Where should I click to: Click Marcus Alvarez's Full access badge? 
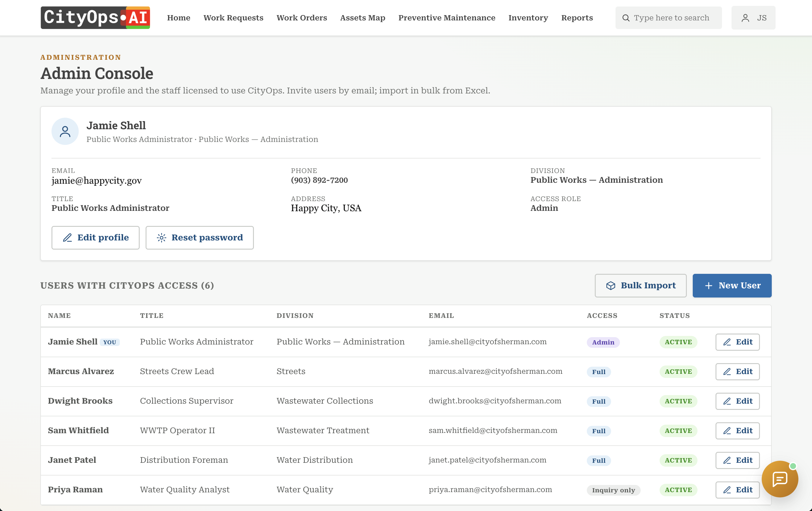[x=599, y=372]
